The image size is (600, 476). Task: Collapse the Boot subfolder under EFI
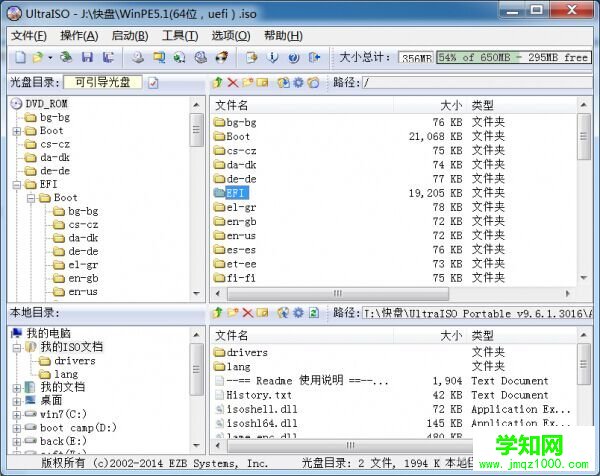coord(31,198)
